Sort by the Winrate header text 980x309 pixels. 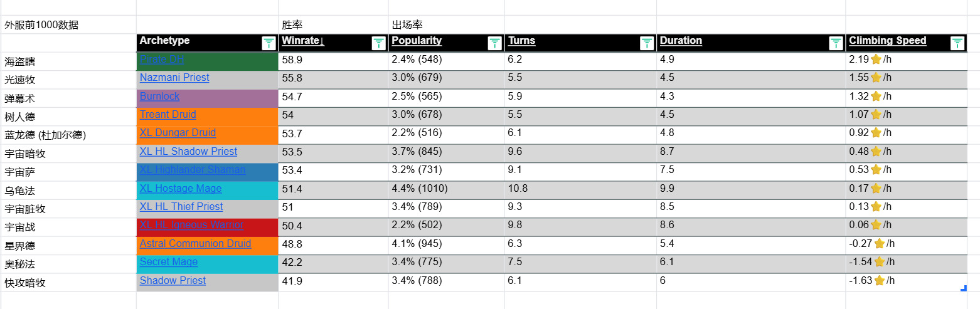(x=302, y=41)
